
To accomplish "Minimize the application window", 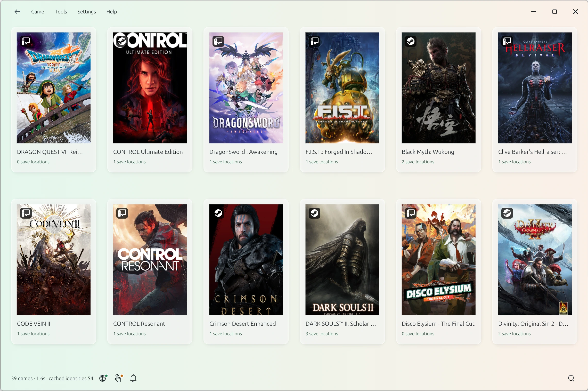I will [x=534, y=12].
